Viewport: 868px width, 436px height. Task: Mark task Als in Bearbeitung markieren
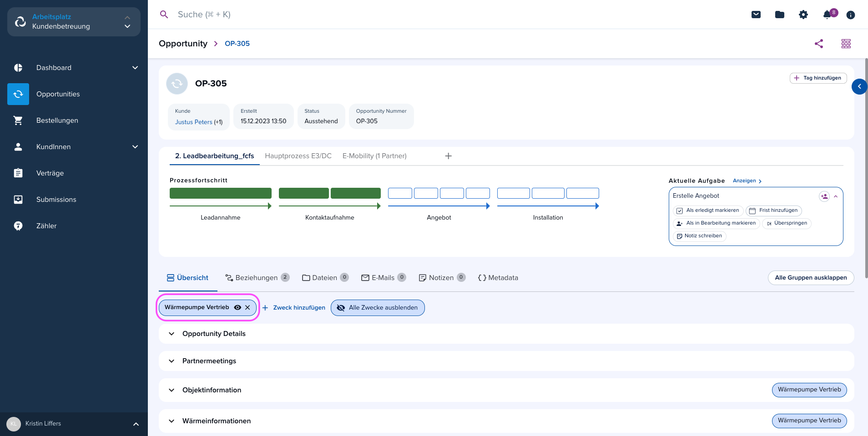(716, 223)
